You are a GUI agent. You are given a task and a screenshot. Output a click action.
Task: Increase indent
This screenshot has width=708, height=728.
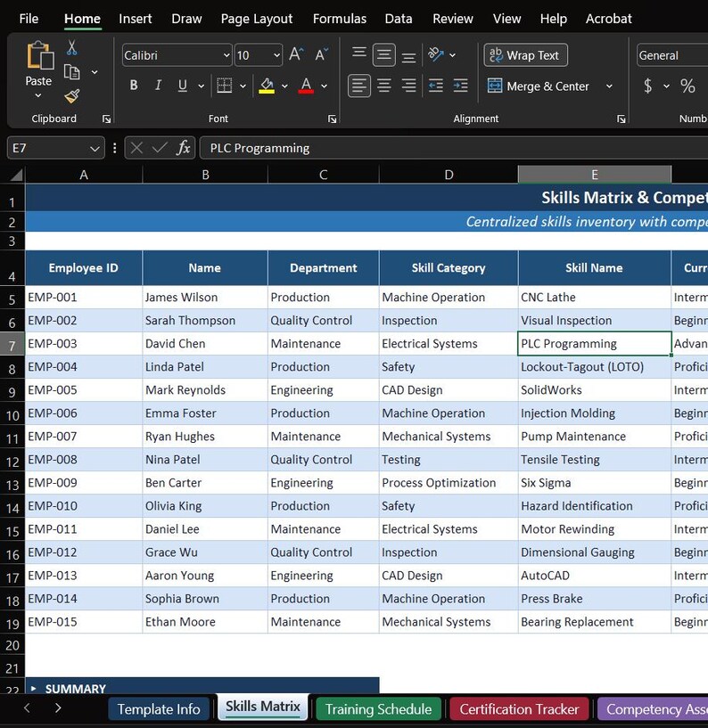pos(460,86)
